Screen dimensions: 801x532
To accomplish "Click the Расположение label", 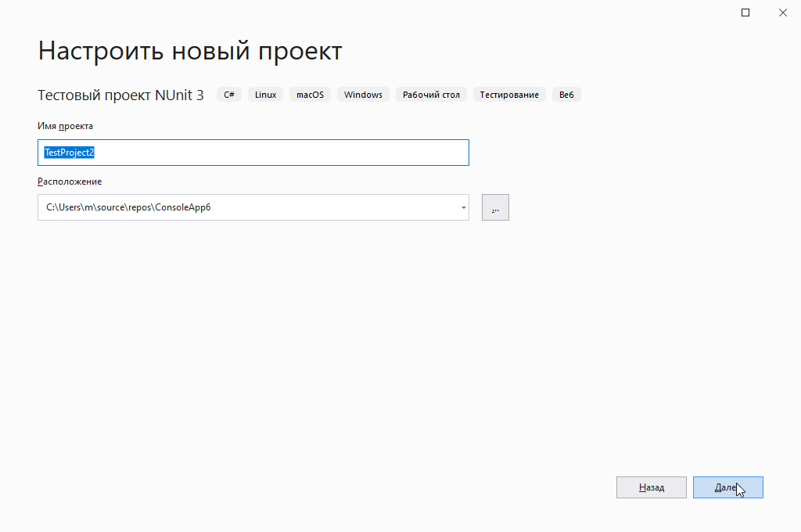I will click(x=70, y=182).
